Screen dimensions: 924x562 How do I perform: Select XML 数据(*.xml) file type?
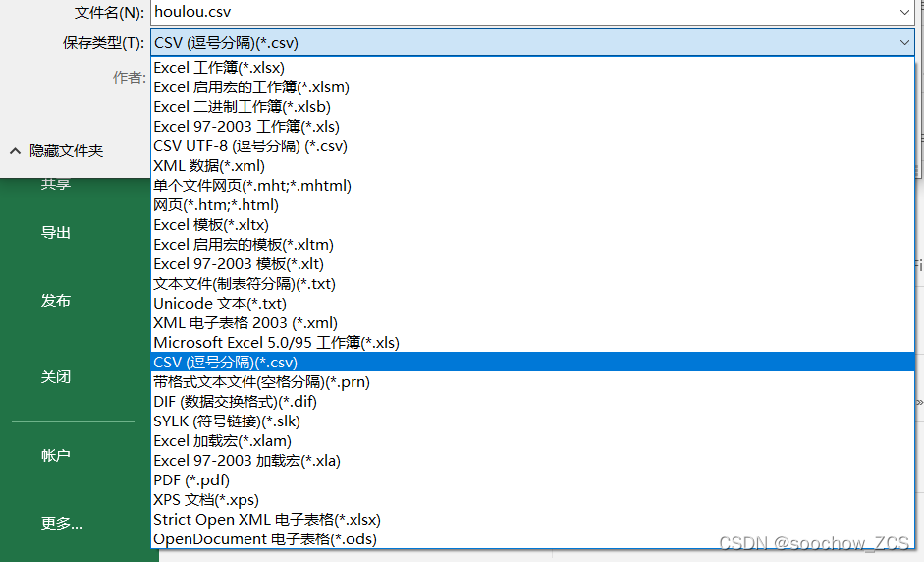532,166
